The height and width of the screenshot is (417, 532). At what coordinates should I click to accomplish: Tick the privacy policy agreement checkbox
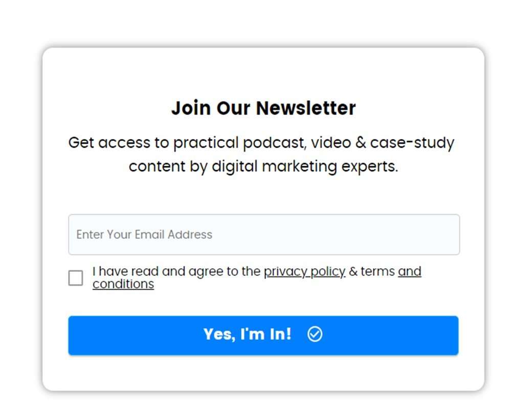pyautogui.click(x=76, y=278)
